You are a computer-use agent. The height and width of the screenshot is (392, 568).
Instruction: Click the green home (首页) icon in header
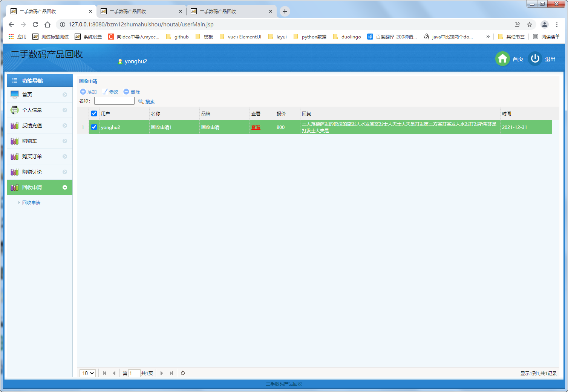tap(502, 59)
